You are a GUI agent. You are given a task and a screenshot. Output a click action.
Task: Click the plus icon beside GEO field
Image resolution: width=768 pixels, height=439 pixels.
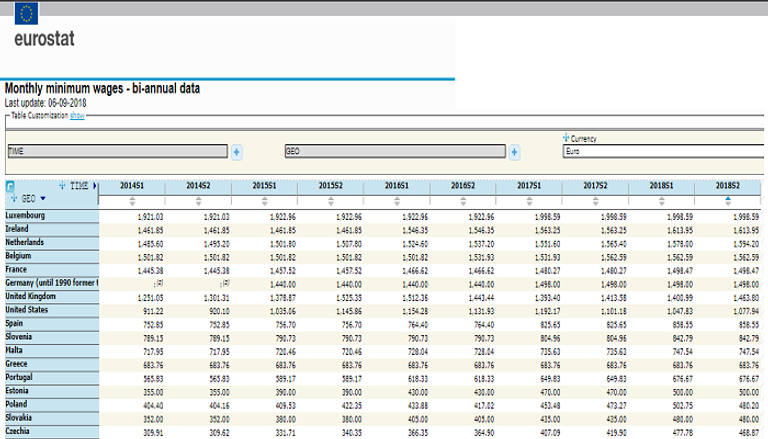(x=514, y=152)
